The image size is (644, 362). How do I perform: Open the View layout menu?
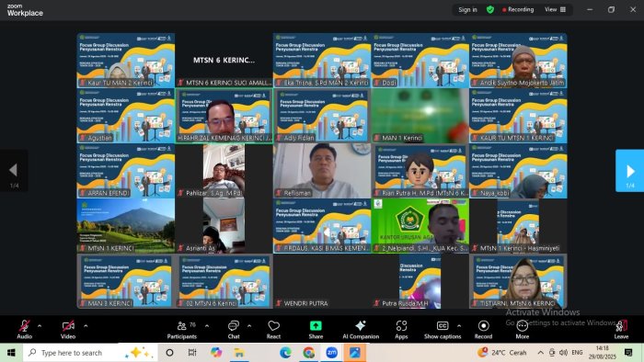point(555,9)
